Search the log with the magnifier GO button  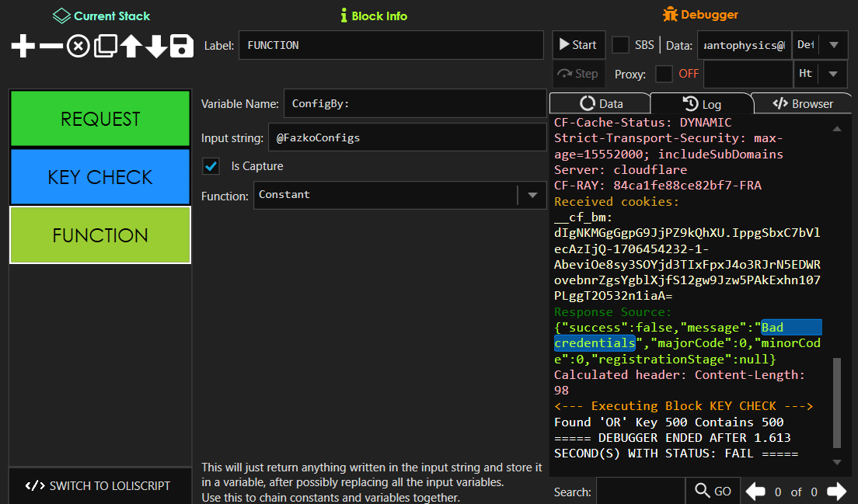tap(712, 491)
